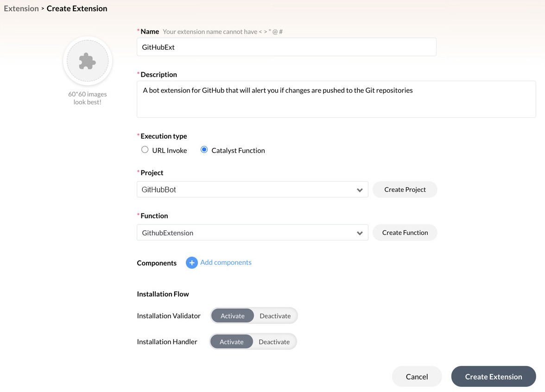The image size is (545, 392).
Task: Click the dropdown chevron on Project field
Action: (x=360, y=189)
